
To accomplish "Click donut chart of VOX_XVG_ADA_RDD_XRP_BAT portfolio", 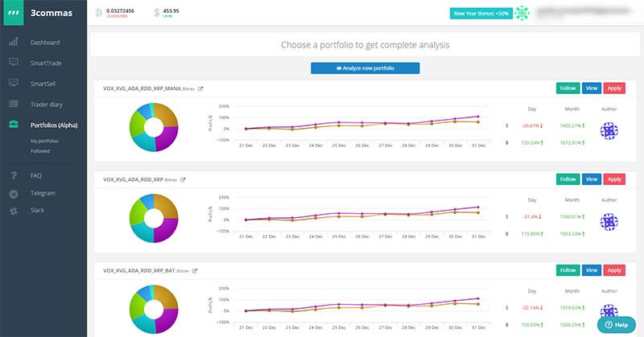I will click(x=154, y=310).
